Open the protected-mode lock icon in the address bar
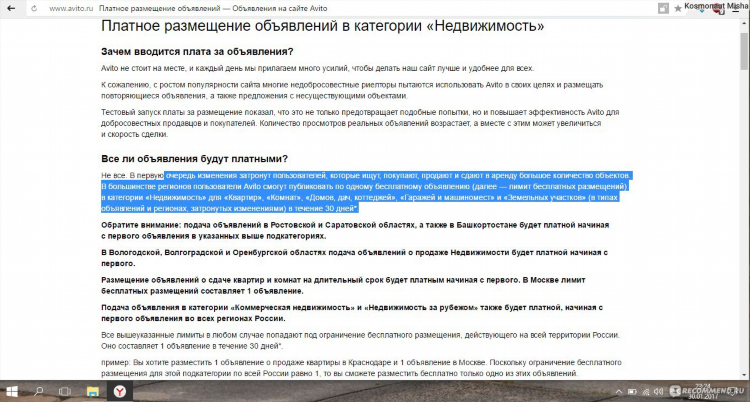 [x=663, y=9]
